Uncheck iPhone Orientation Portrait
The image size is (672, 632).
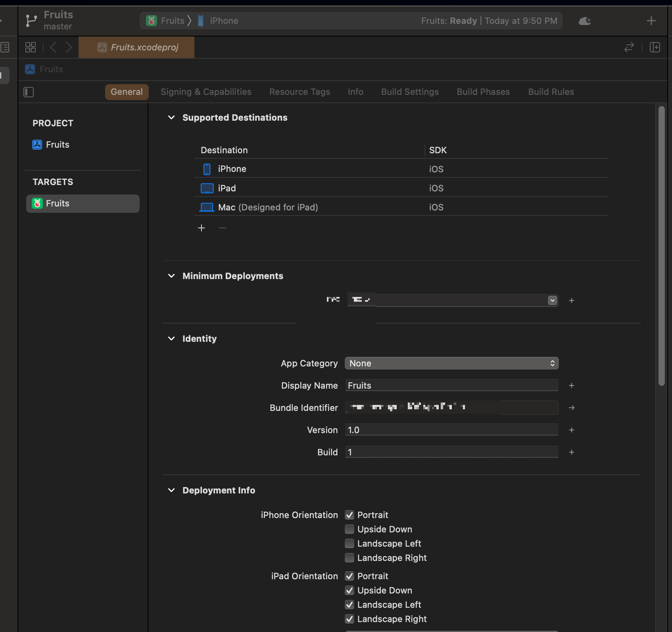(x=349, y=515)
